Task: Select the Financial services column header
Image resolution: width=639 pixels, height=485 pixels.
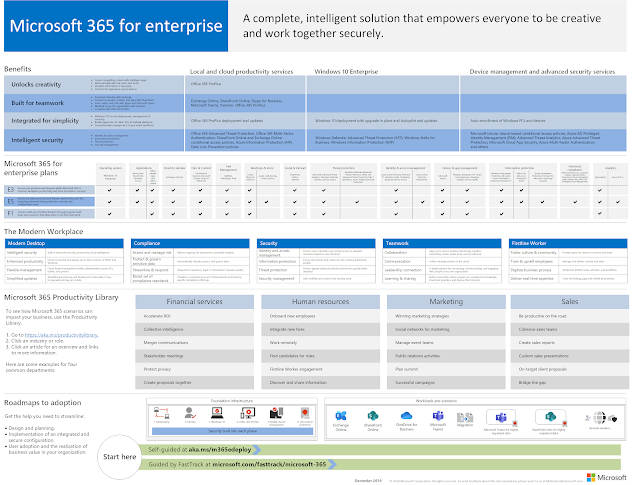Action: [194, 302]
